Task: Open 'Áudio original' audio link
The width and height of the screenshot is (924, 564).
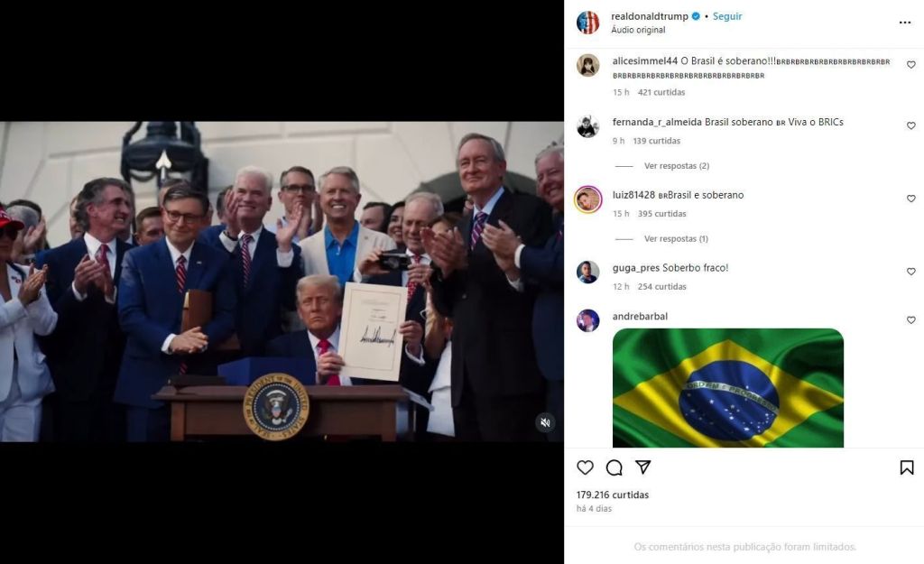Action: click(638, 30)
